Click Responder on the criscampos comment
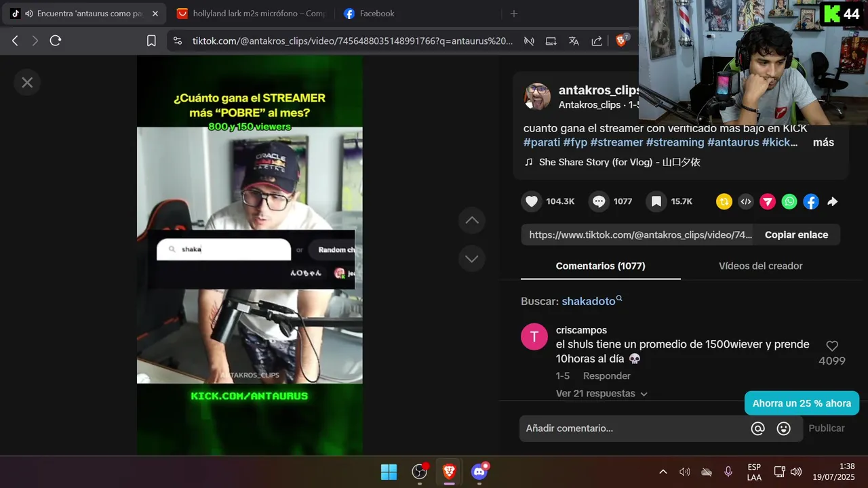 (x=607, y=375)
